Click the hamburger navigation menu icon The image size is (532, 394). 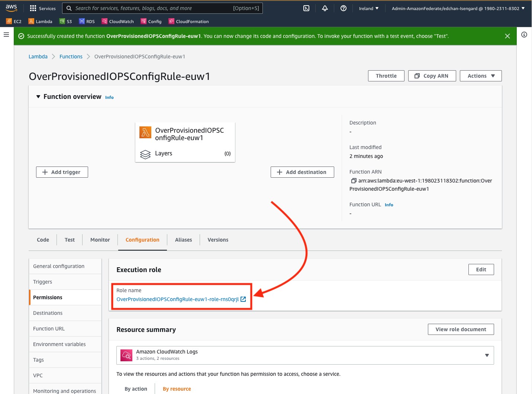(6, 34)
